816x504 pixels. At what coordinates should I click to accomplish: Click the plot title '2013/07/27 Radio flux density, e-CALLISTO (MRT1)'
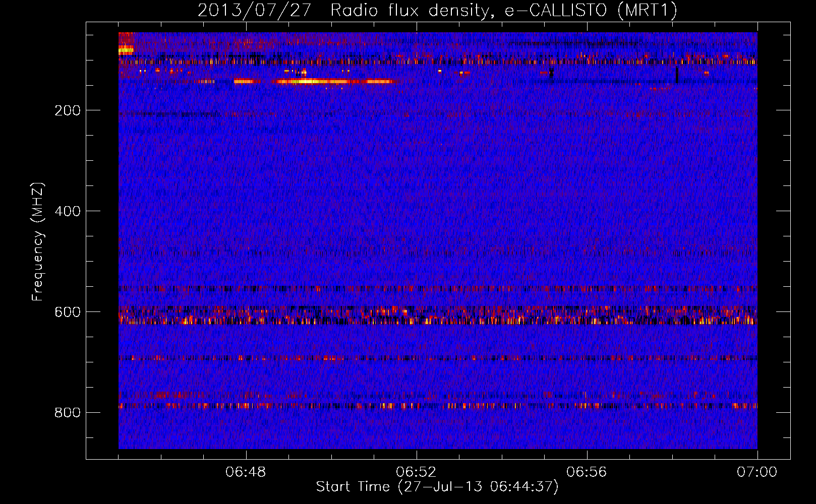click(x=437, y=10)
